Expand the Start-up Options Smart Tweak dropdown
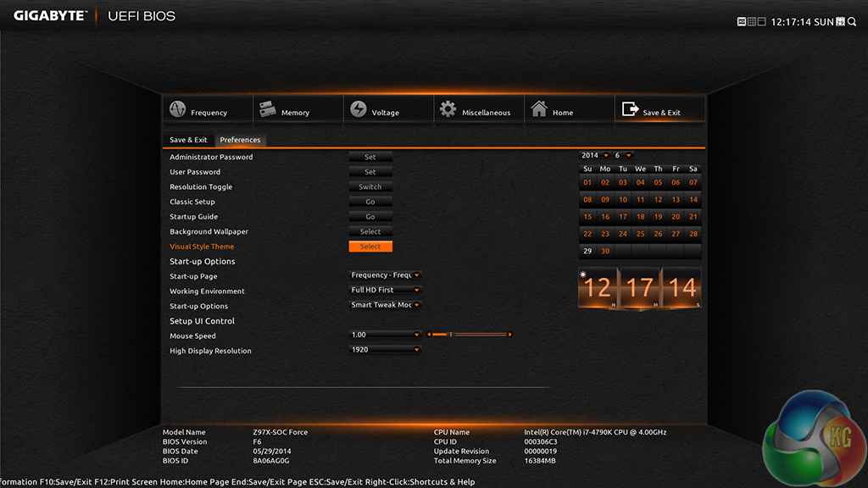Image resolution: width=868 pixels, height=488 pixels. pos(386,305)
